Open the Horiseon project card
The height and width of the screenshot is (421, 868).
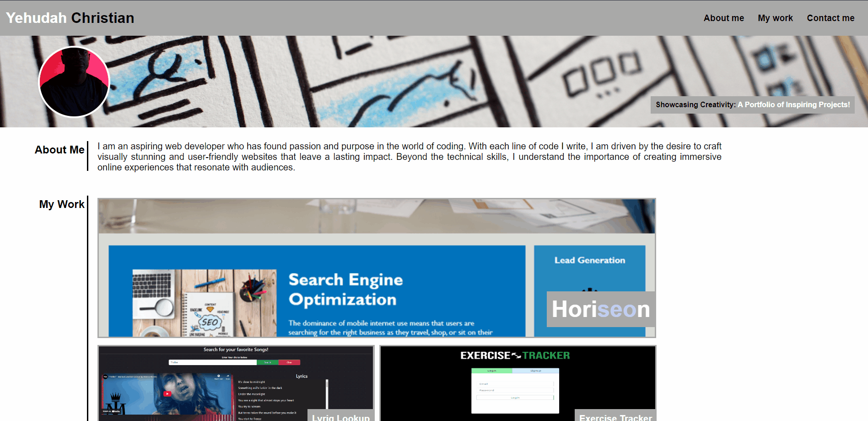pyautogui.click(x=377, y=268)
